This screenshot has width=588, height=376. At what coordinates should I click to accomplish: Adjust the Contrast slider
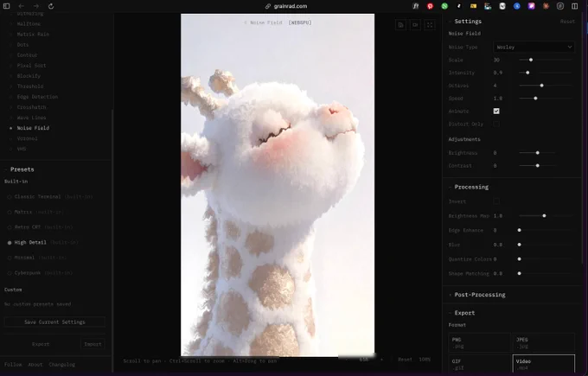tap(537, 165)
